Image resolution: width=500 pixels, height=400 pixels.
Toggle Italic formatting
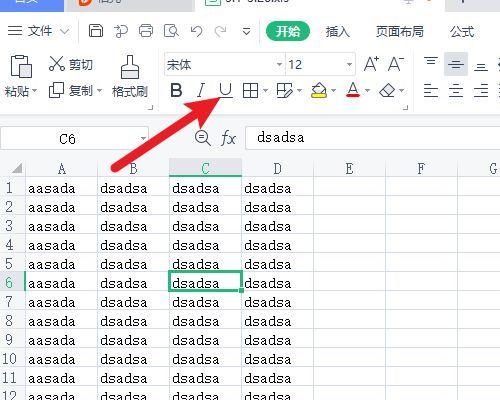201,90
